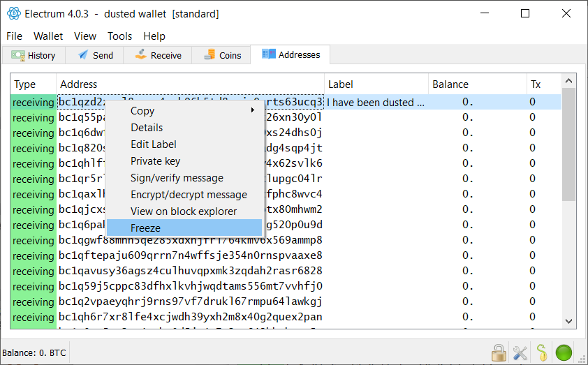
Task: Select address bc1qftepaju609qrrn7n4wffsje354n0rnspvaaxe8
Action: pyautogui.click(x=190, y=255)
